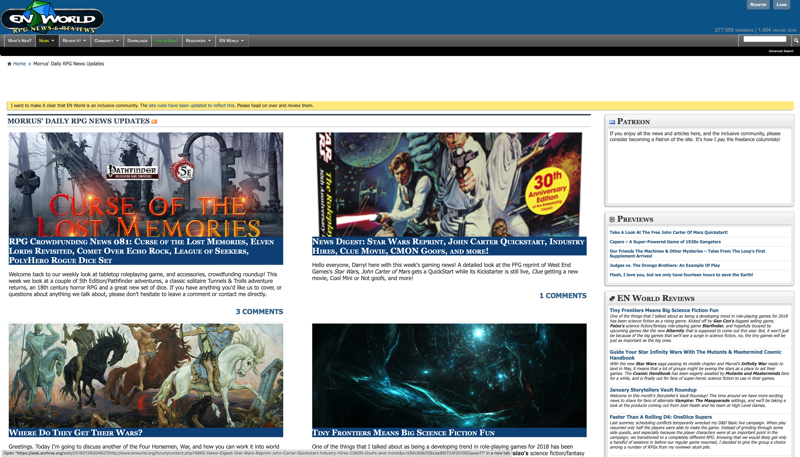The image size is (800, 457).
Task: Open Our Friends The Machines preview link
Action: [687, 253]
